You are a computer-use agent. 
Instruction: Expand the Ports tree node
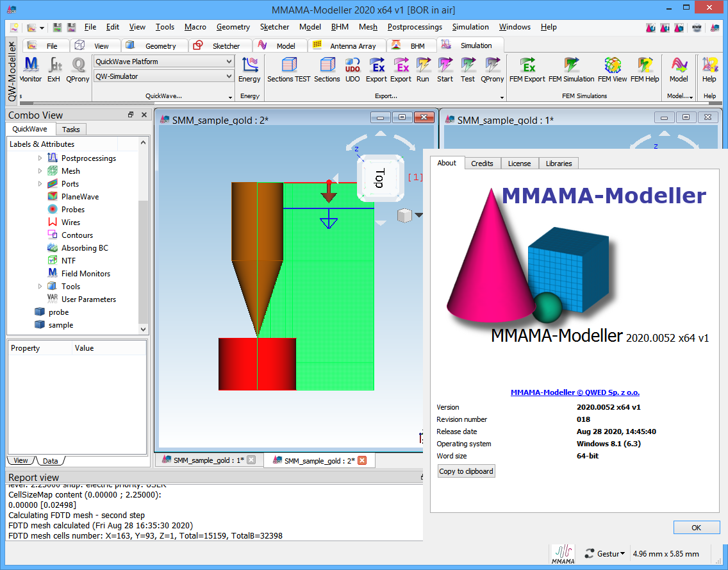(40, 184)
